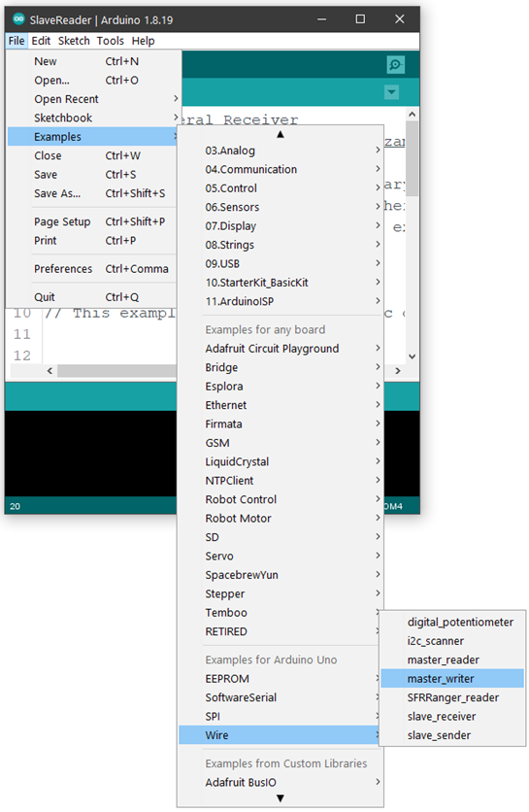529x812 pixels.
Task: Choose Print from File menu
Action: 93,241
